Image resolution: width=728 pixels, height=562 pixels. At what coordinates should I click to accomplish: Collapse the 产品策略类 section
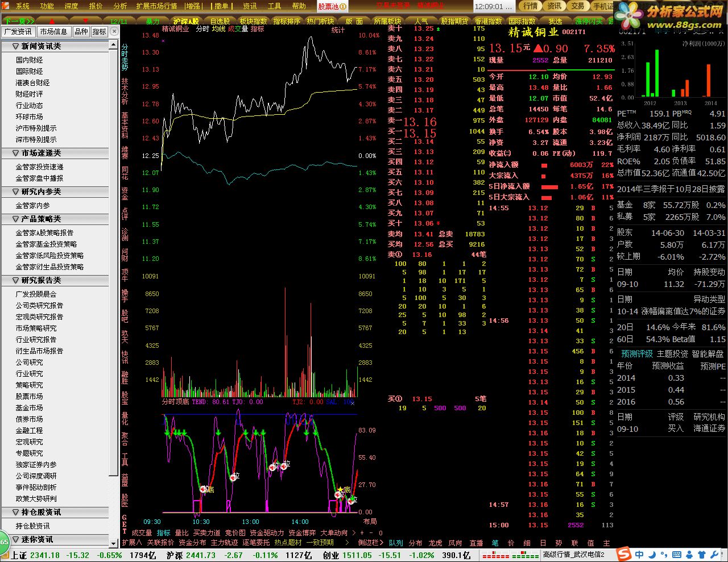[55, 219]
